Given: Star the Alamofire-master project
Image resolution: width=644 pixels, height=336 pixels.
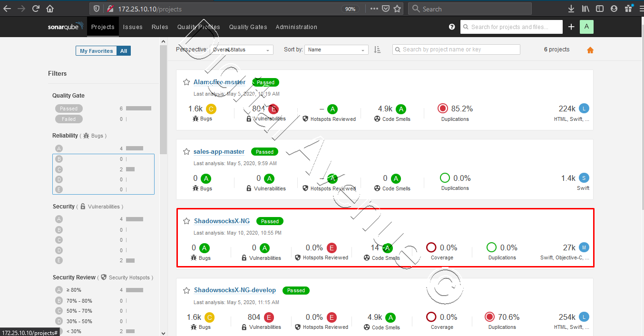Looking at the screenshot, I should click(x=186, y=82).
